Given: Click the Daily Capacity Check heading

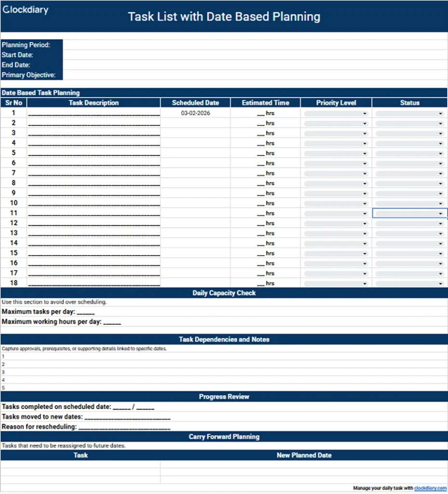Looking at the screenshot, I should point(224,293).
